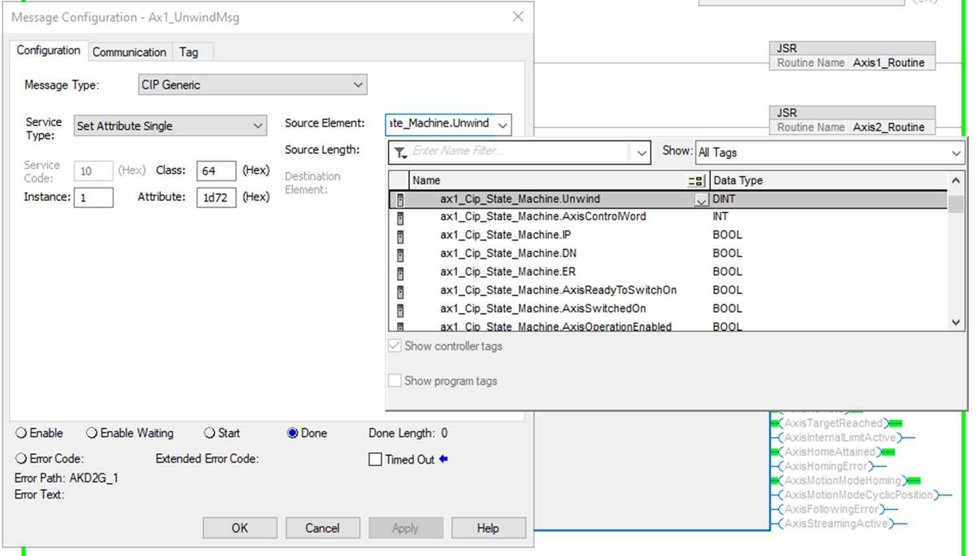Click the tag icon beside ax1_Cip_State_Machine.AxisControlWord
980x556 pixels.
click(x=400, y=218)
